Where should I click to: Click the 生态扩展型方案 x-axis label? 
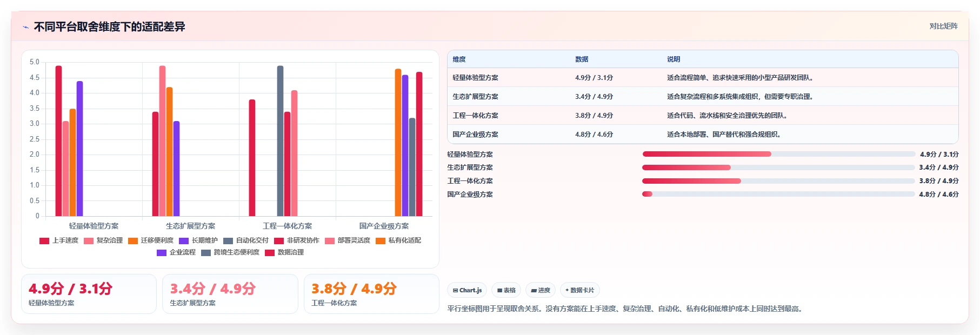pos(190,226)
